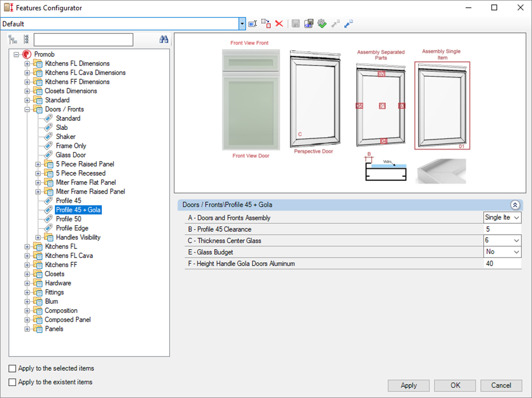Click the Apply button
532x398 pixels.
click(x=408, y=385)
